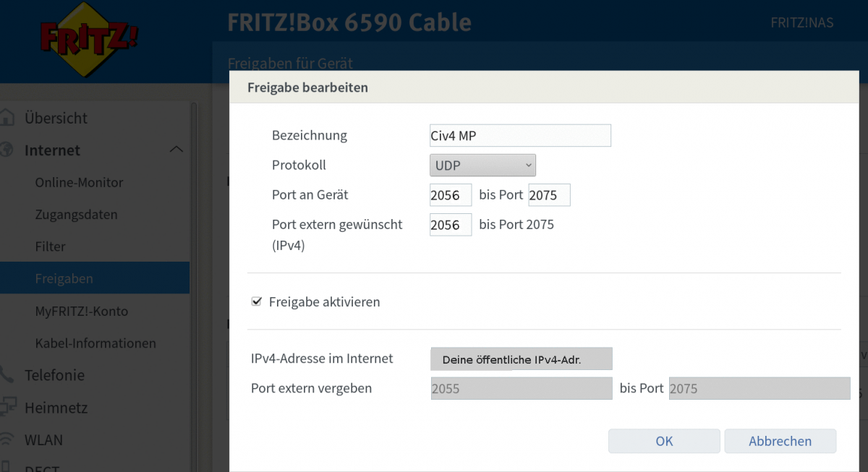The height and width of the screenshot is (472, 868).
Task: Click the Port extern gewünscht field
Action: pos(450,225)
